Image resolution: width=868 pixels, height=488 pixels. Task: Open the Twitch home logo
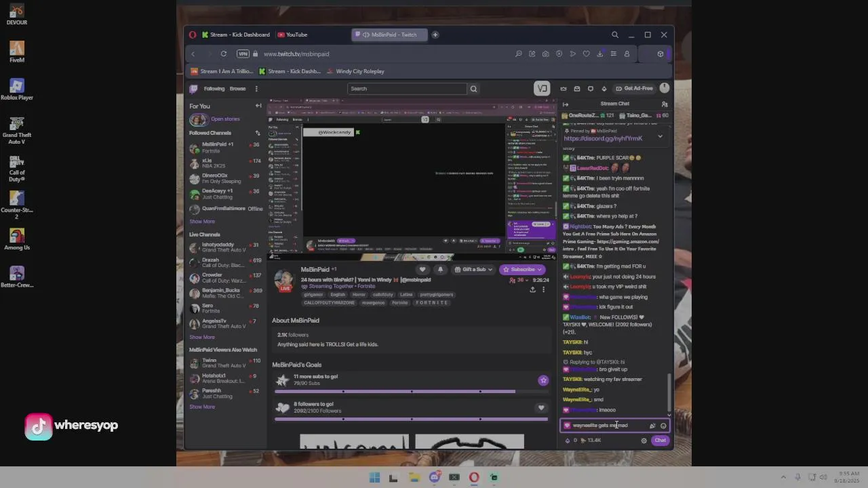193,89
